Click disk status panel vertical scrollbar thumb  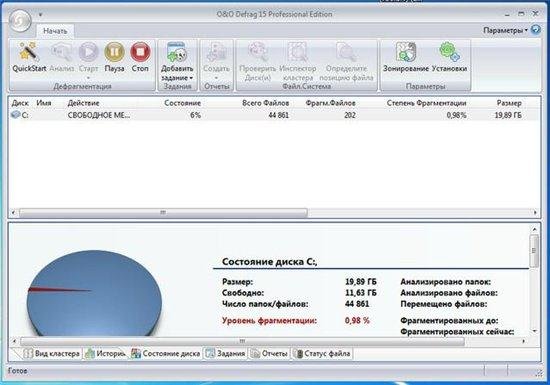[534, 251]
